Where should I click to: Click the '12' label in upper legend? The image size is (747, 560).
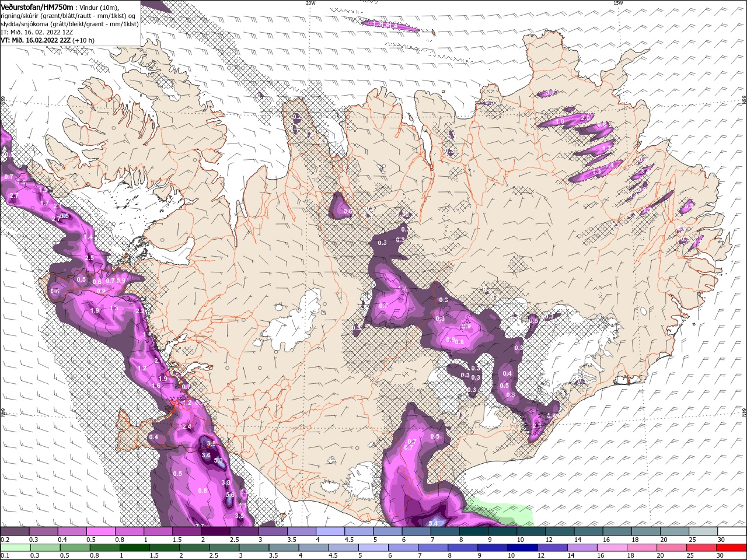[x=549, y=540]
